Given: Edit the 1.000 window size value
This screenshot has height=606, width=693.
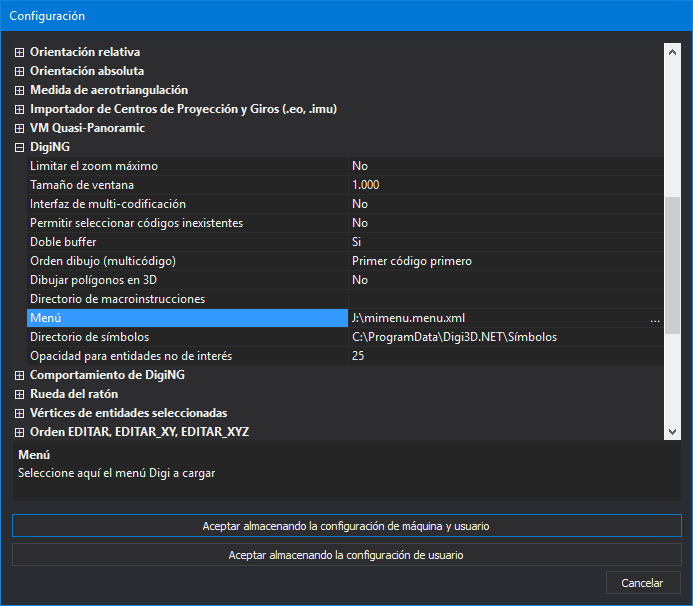Looking at the screenshot, I should click(x=506, y=185).
